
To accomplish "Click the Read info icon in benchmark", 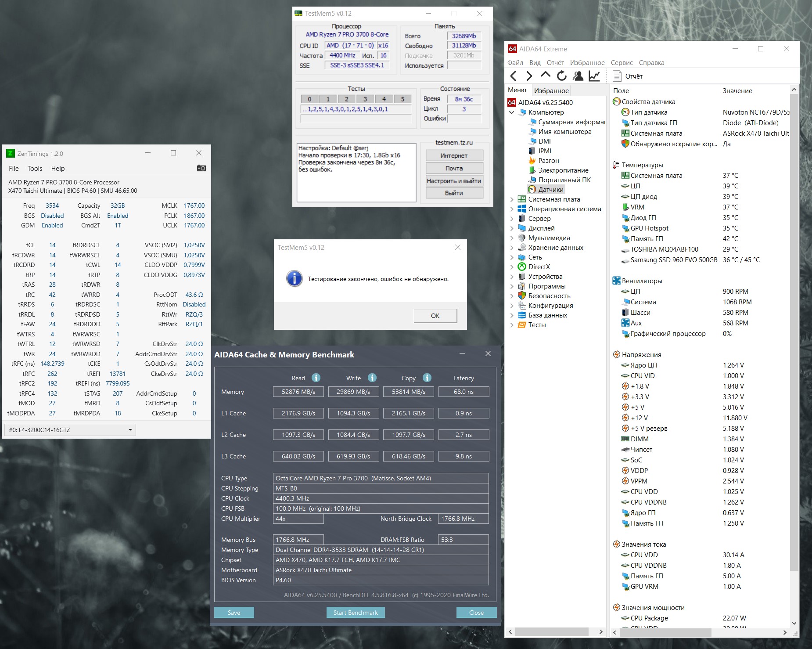I will [316, 378].
